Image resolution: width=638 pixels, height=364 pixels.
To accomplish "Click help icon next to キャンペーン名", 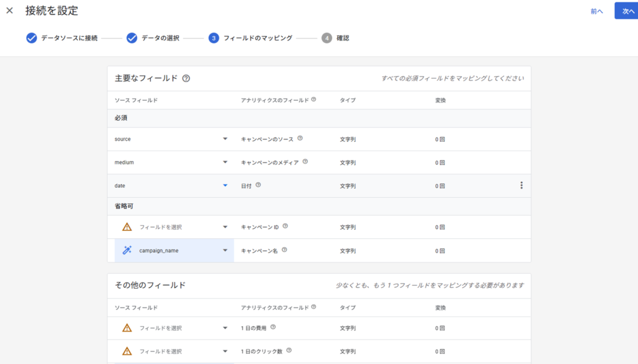I will coord(284,250).
